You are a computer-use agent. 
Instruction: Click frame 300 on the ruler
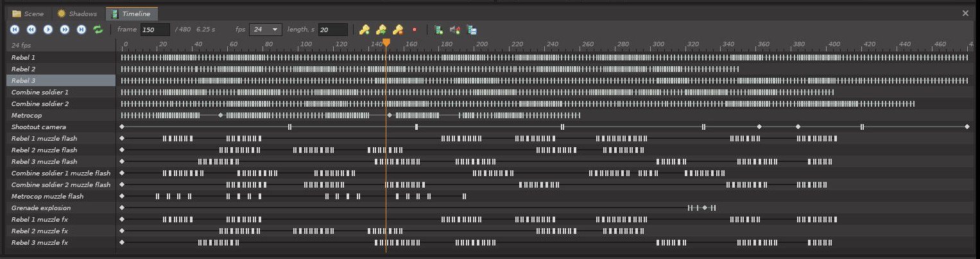tap(657, 44)
